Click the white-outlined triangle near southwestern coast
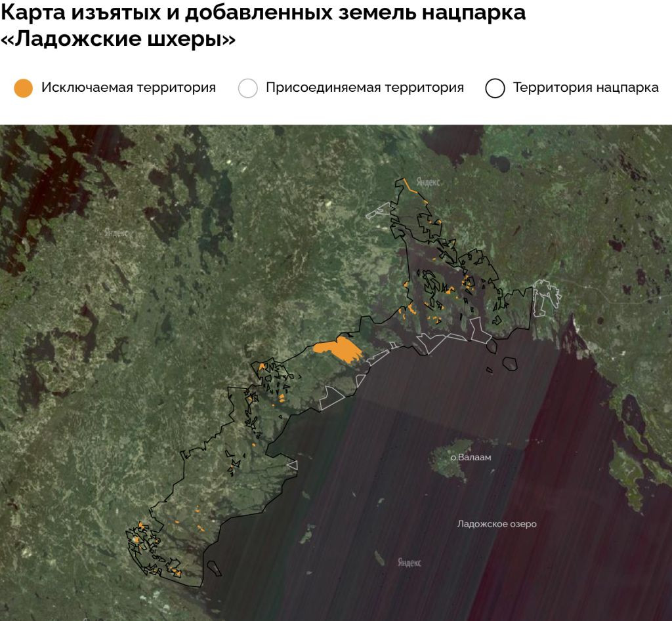Viewport: 672px width, 621px height. [x=293, y=465]
